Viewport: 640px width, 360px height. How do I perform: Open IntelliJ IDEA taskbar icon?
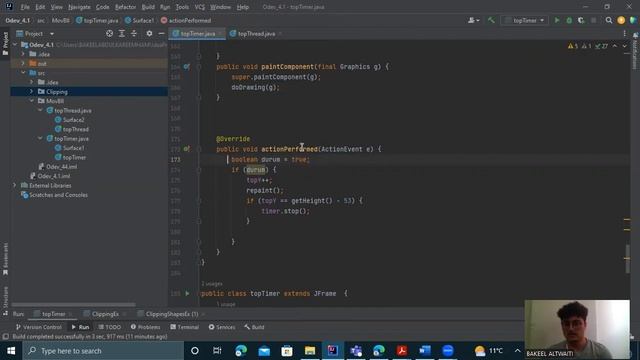pyautogui.click(x=333, y=351)
